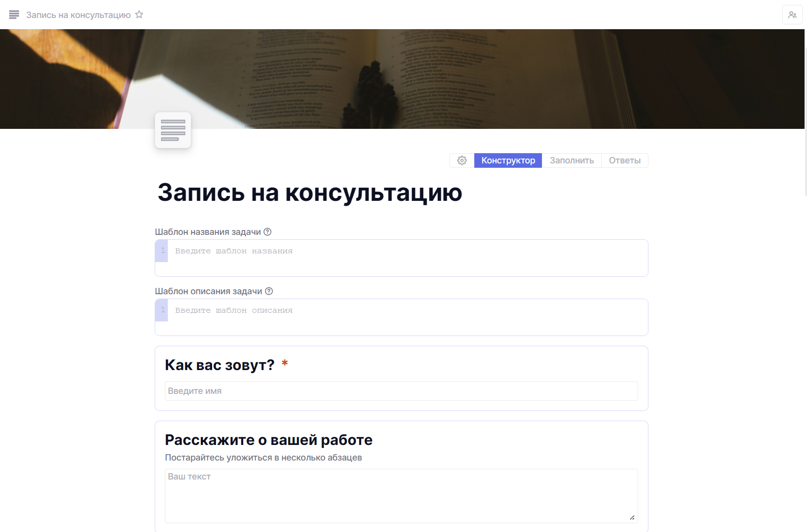This screenshot has width=807, height=532.
Task: Switch to the Конструктор tab
Action: click(x=508, y=160)
